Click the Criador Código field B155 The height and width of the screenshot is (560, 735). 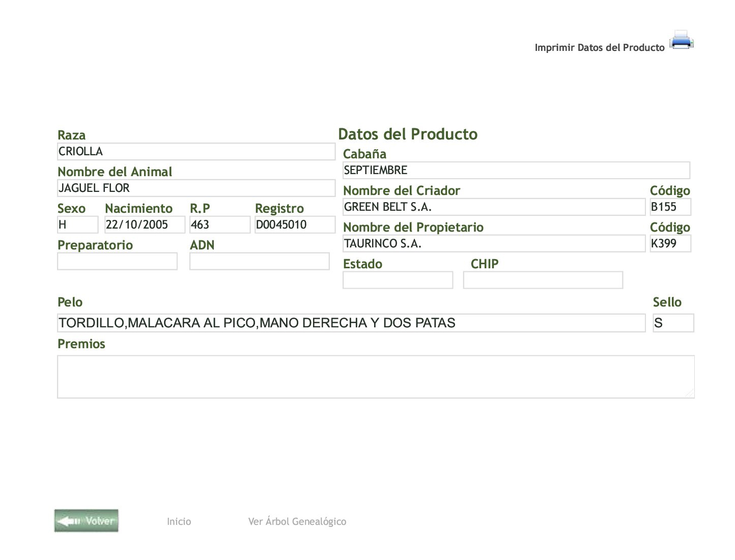pyautogui.click(x=670, y=207)
